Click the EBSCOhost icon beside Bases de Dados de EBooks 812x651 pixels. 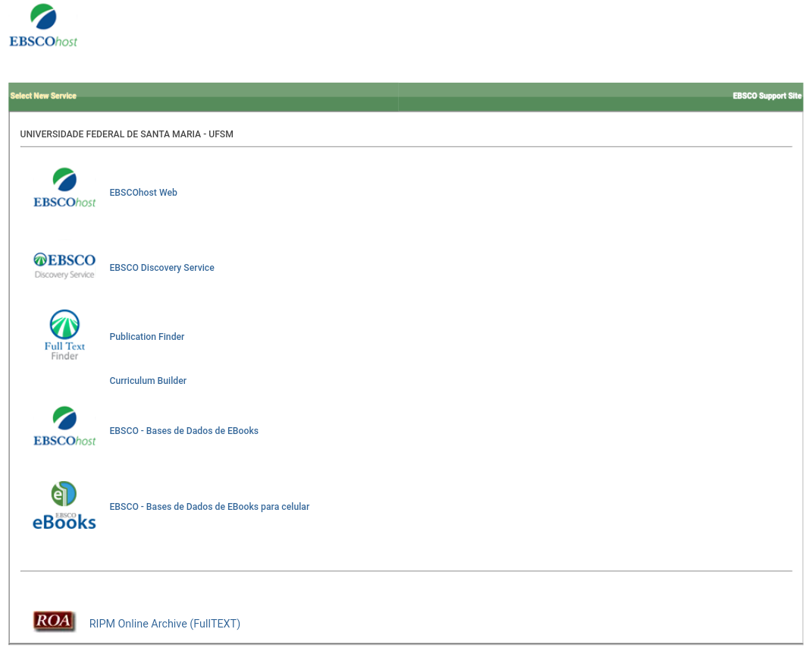click(x=64, y=425)
